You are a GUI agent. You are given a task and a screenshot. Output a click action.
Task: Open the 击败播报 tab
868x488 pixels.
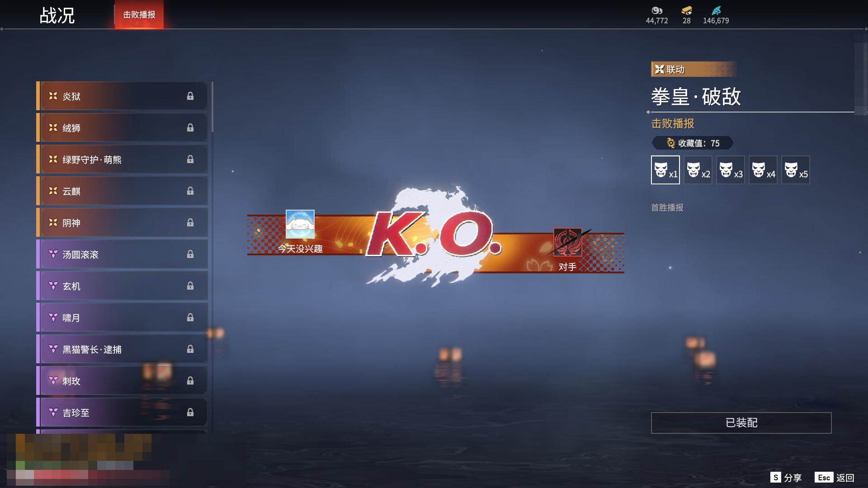tap(139, 15)
